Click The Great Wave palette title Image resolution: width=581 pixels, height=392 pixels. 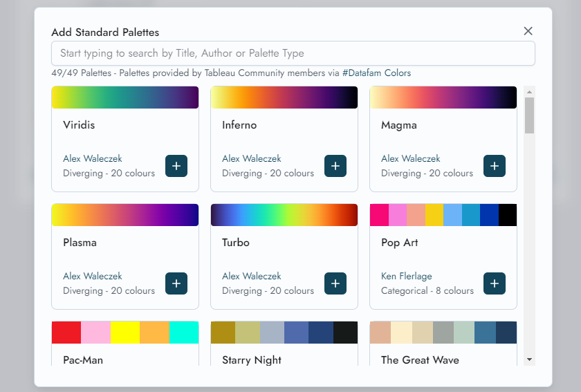[420, 360]
